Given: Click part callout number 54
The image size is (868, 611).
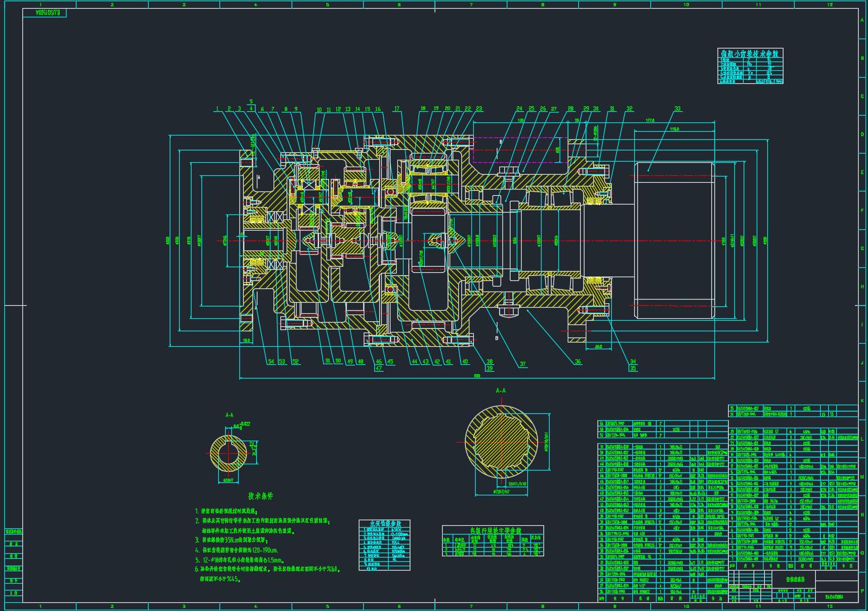Looking at the screenshot, I should click(270, 362).
